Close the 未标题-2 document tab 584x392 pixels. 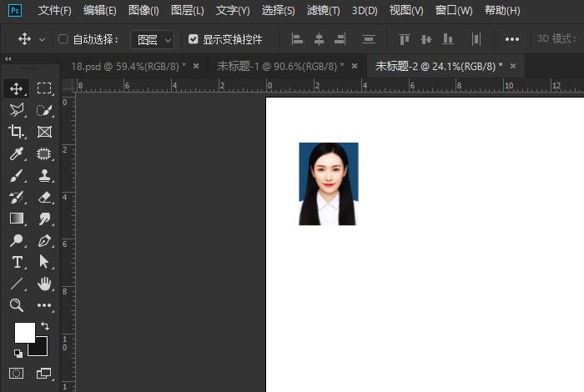tap(513, 66)
